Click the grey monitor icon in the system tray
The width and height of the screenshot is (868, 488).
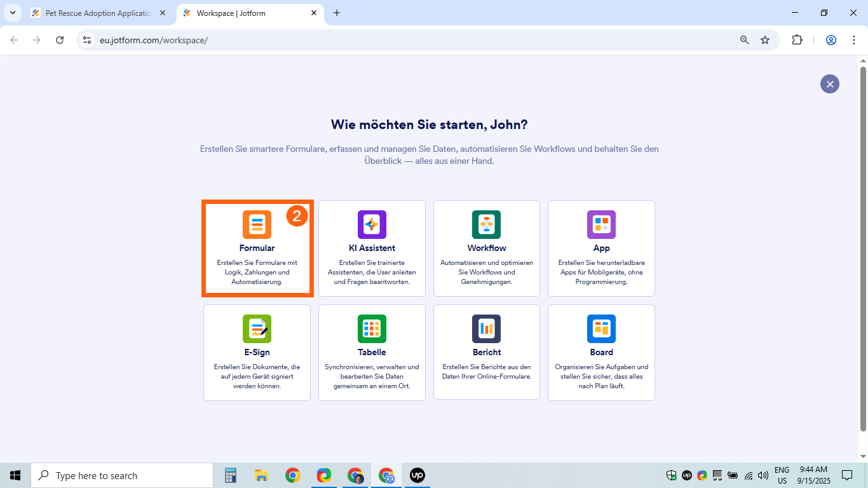click(x=717, y=475)
